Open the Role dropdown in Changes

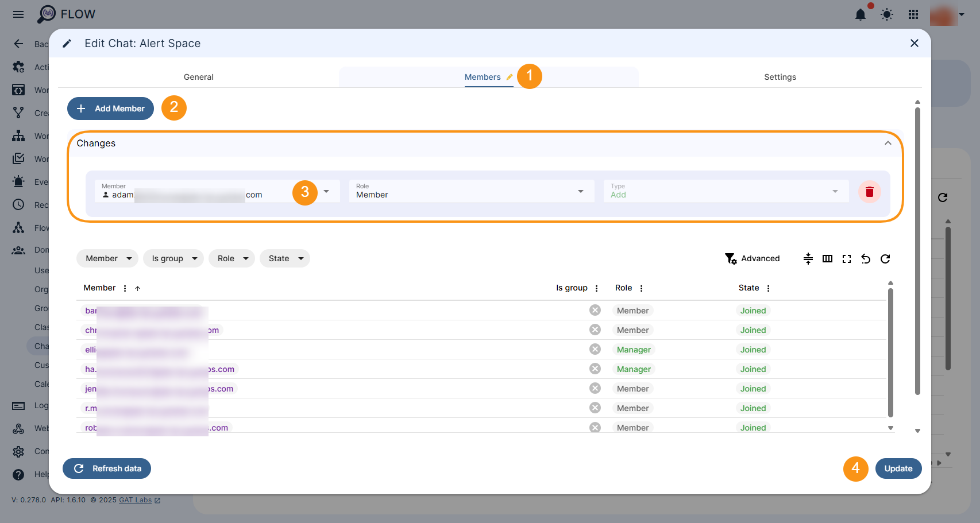[x=471, y=191]
